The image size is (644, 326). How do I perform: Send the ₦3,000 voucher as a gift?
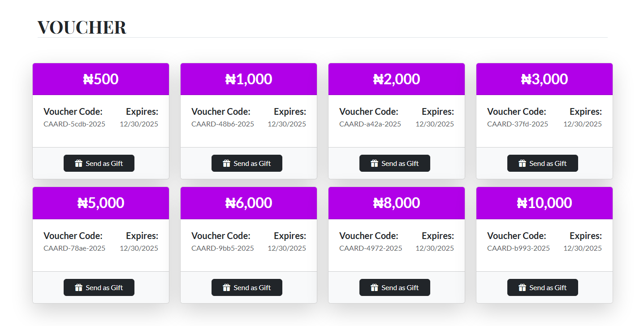tap(543, 163)
